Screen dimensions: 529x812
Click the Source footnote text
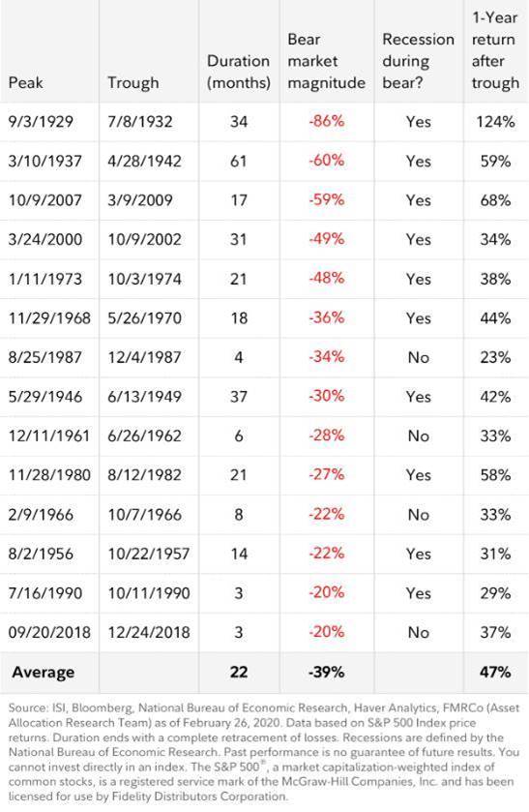tap(264, 752)
